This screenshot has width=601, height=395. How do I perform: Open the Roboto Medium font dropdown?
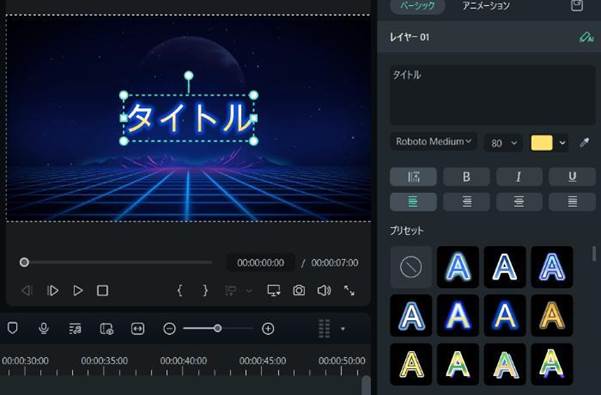tap(433, 142)
